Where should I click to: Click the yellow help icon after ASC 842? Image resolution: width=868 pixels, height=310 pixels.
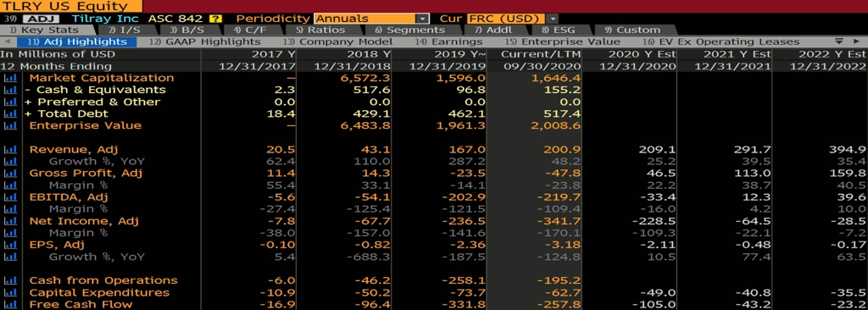(216, 19)
